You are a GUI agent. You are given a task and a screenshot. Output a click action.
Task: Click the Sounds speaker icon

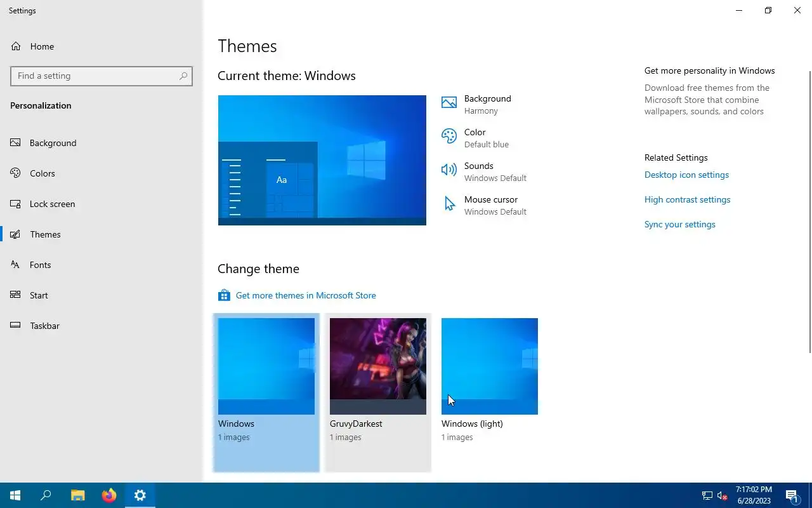point(449,170)
